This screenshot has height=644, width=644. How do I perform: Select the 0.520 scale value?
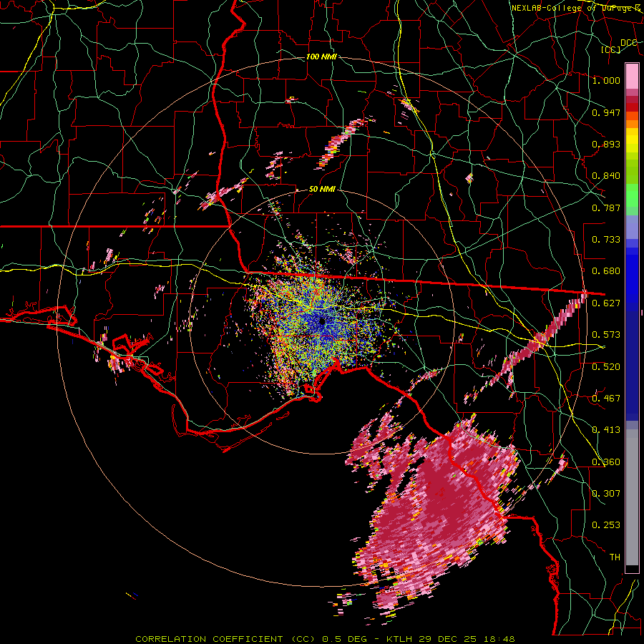(x=606, y=367)
